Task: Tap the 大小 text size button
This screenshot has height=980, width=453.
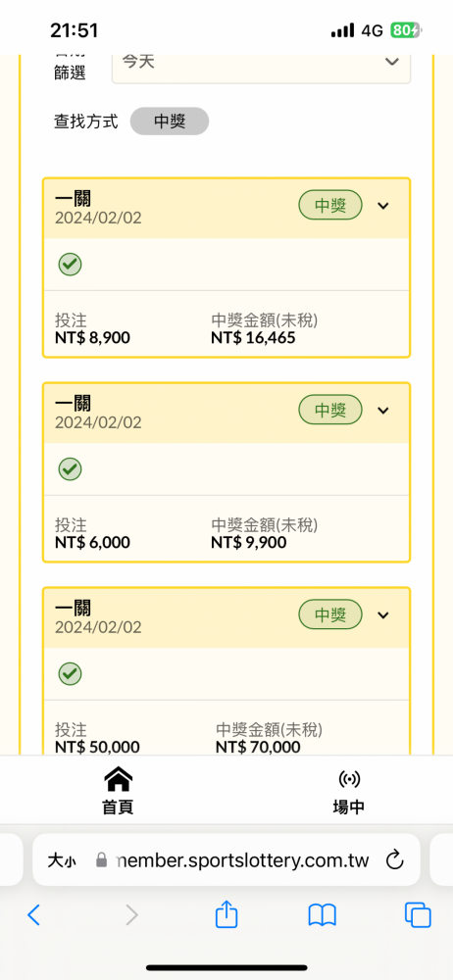Action: [62, 860]
